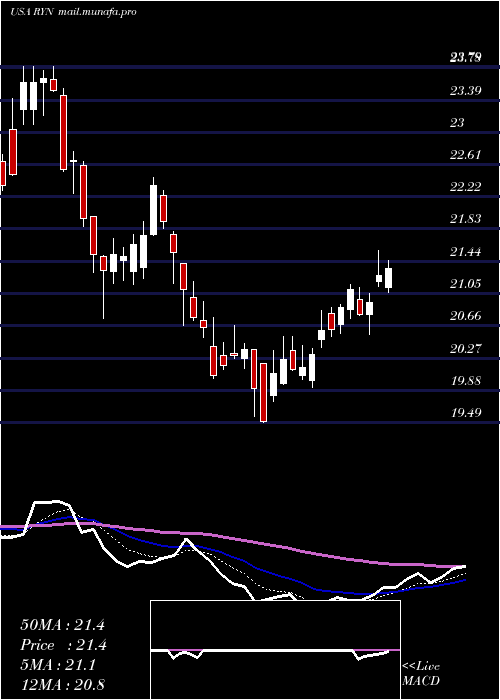Click the 21.83 price axis label

466,219
